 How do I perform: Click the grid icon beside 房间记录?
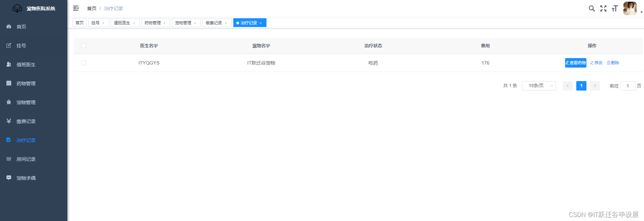[9, 159]
